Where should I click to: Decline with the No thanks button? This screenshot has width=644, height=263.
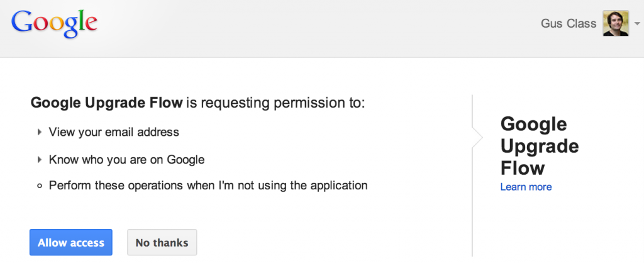tap(162, 242)
